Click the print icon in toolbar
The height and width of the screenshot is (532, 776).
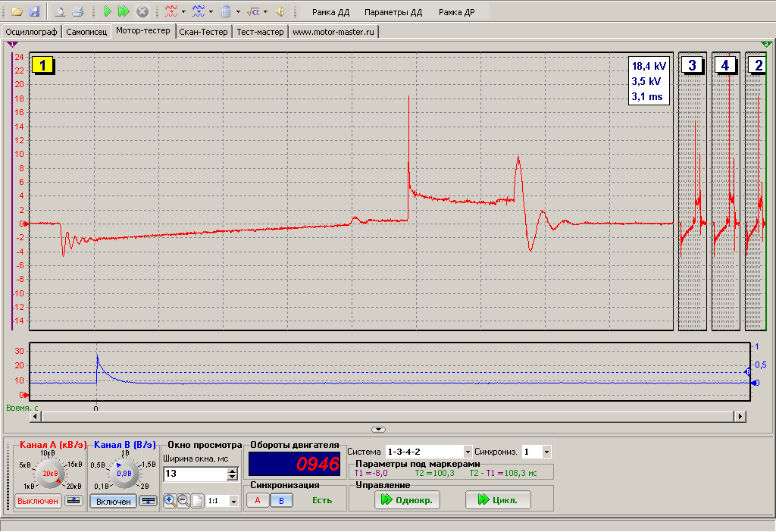pyautogui.click(x=77, y=12)
